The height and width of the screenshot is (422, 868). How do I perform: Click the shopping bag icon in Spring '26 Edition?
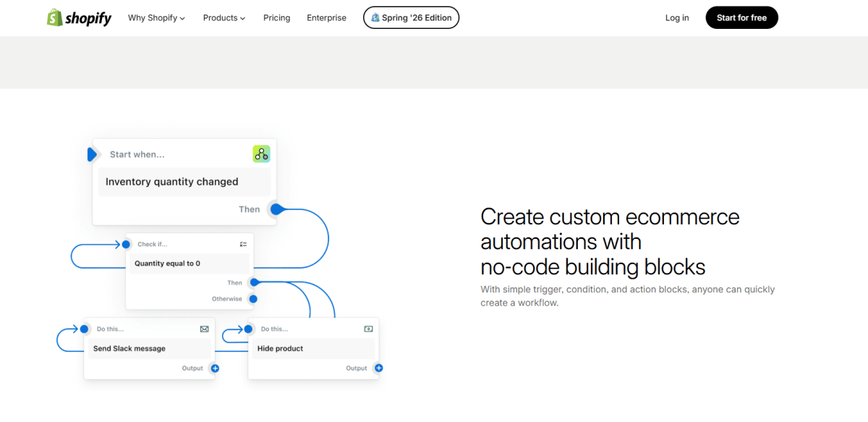pos(375,17)
